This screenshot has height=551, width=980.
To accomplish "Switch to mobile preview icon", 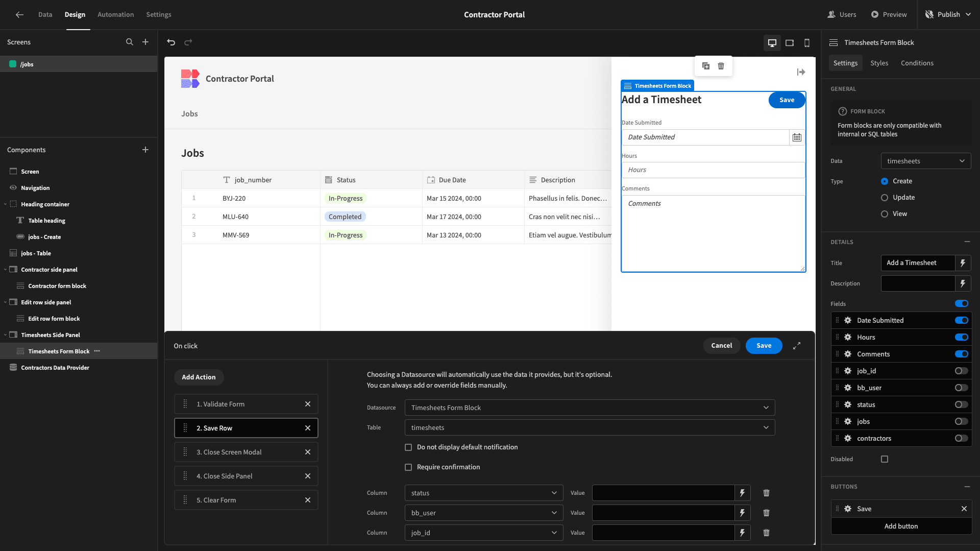I will tap(807, 43).
